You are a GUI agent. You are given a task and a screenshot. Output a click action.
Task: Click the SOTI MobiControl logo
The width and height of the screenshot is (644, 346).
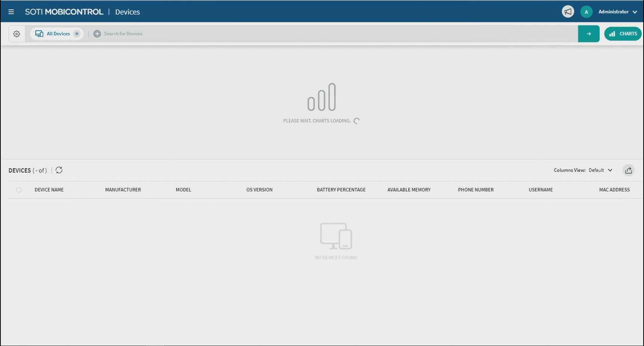(64, 12)
